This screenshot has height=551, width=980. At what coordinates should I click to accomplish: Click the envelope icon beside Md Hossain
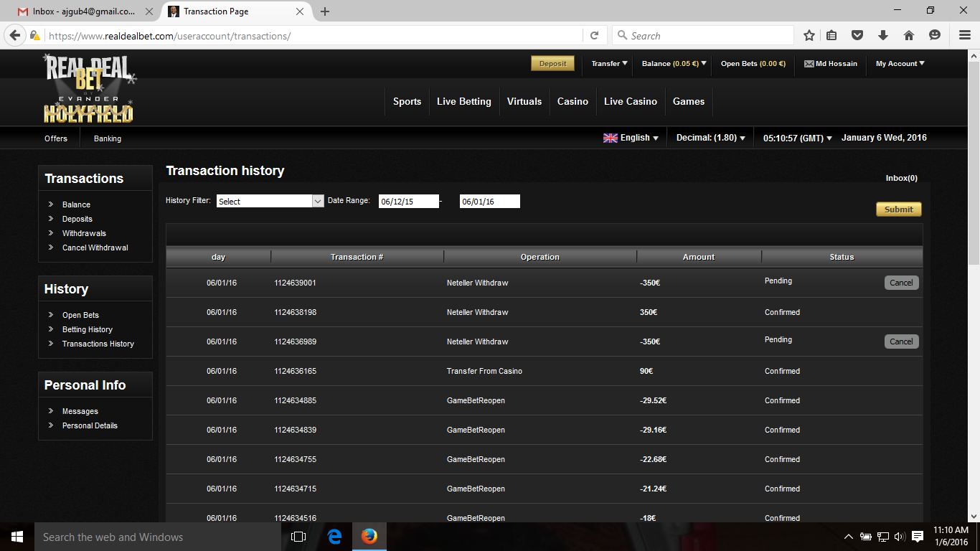[809, 64]
